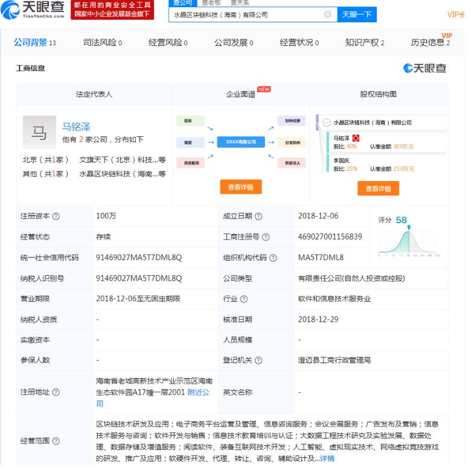Click 查看详情 under 企业图谱

[x=241, y=187]
